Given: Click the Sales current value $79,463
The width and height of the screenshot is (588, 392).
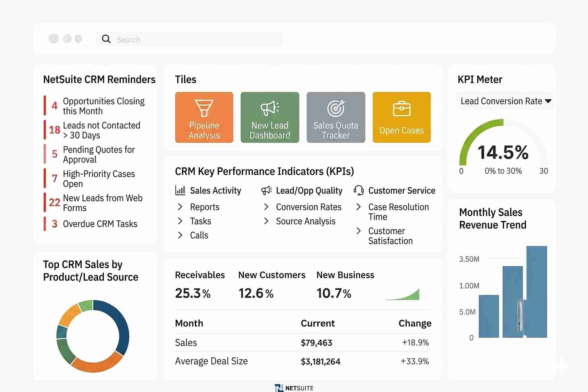Looking at the screenshot, I should [x=316, y=343].
